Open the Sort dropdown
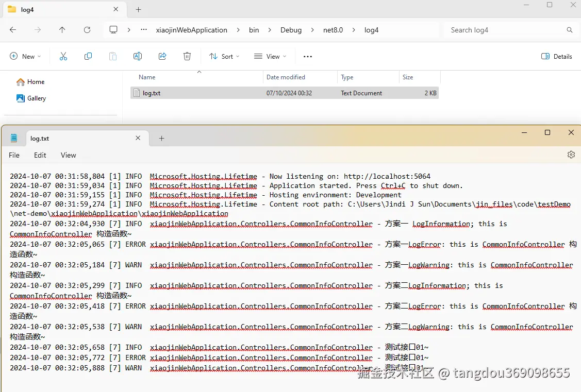Screen dimensions: 581x392 (x=225, y=56)
